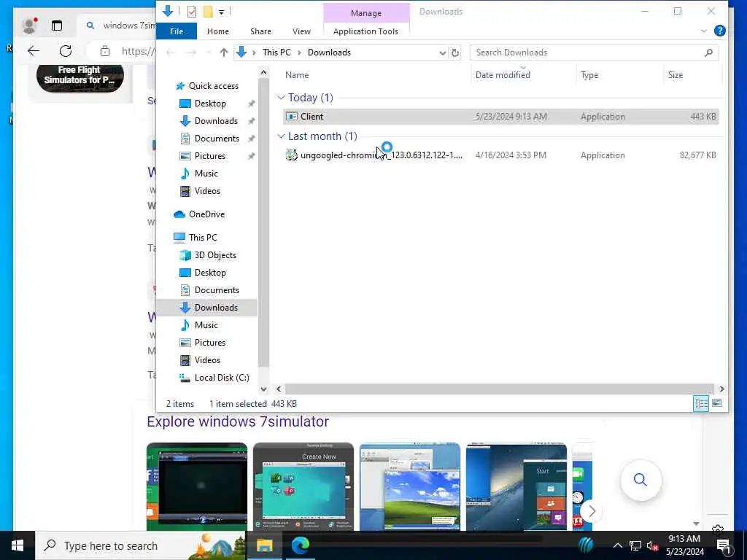747x560 pixels.
Task: Open OneDrive in the navigation pane
Action: (206, 214)
